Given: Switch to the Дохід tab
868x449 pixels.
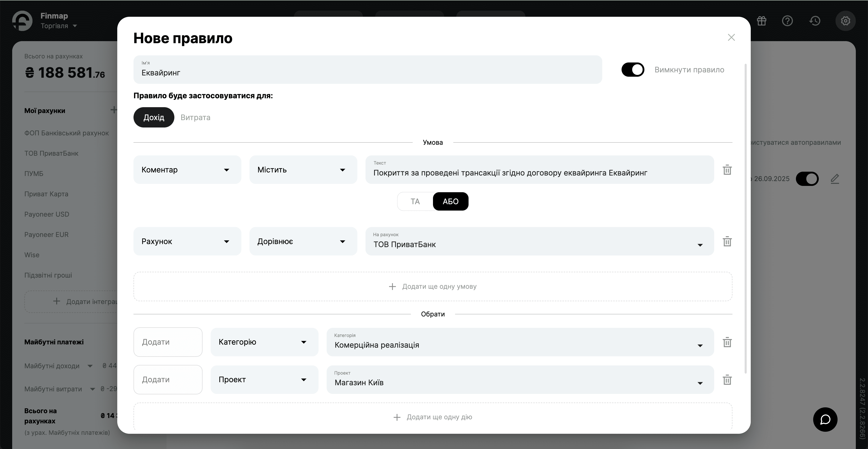Looking at the screenshot, I should (154, 117).
